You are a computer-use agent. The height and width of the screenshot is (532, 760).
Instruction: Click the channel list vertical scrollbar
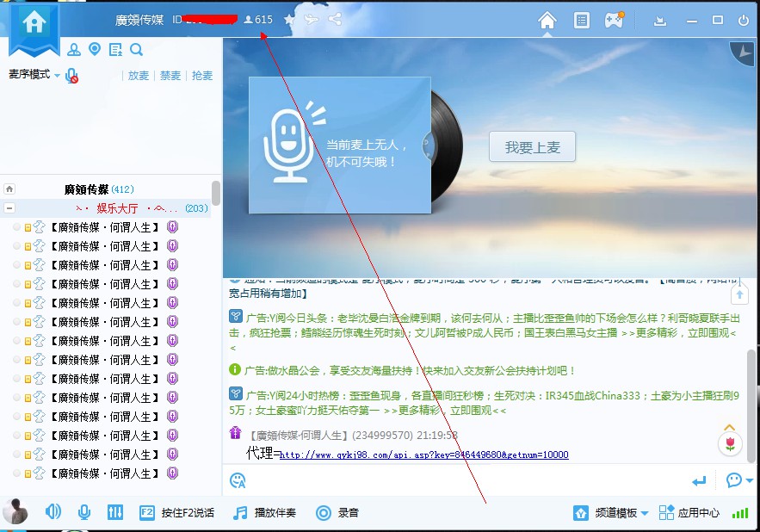tap(215, 192)
